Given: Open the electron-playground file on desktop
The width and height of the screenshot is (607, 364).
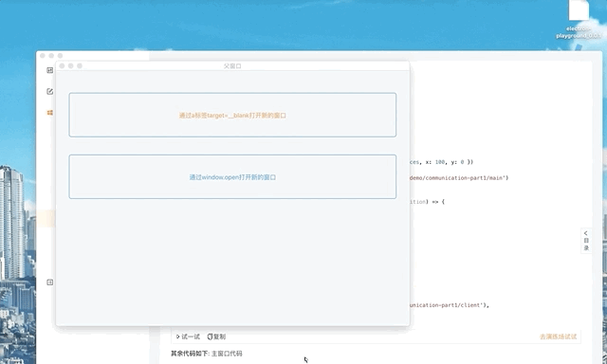Looking at the screenshot, I should (579, 19).
